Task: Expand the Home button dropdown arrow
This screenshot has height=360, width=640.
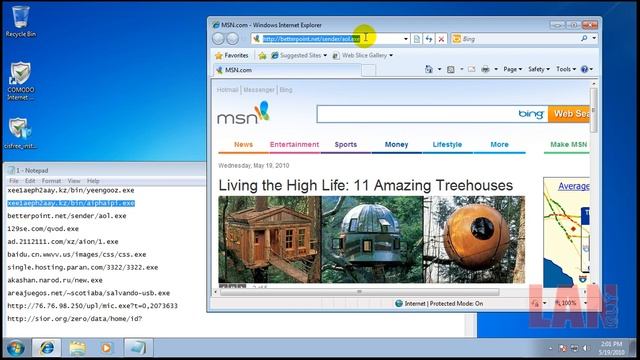Action: pos(440,69)
